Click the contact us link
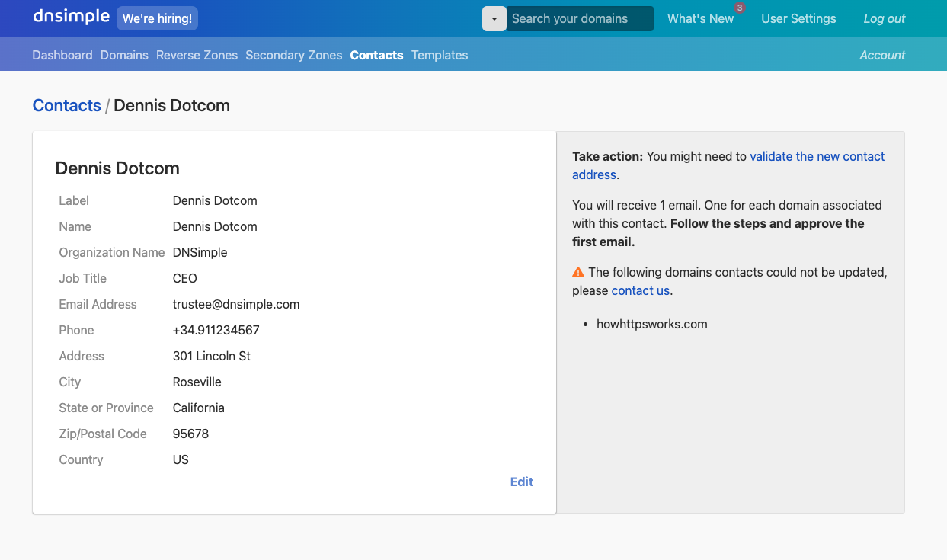The image size is (947, 560). [x=640, y=290]
